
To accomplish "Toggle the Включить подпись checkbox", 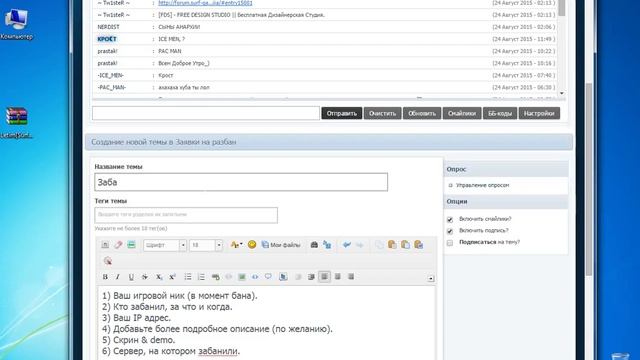I will (x=450, y=231).
